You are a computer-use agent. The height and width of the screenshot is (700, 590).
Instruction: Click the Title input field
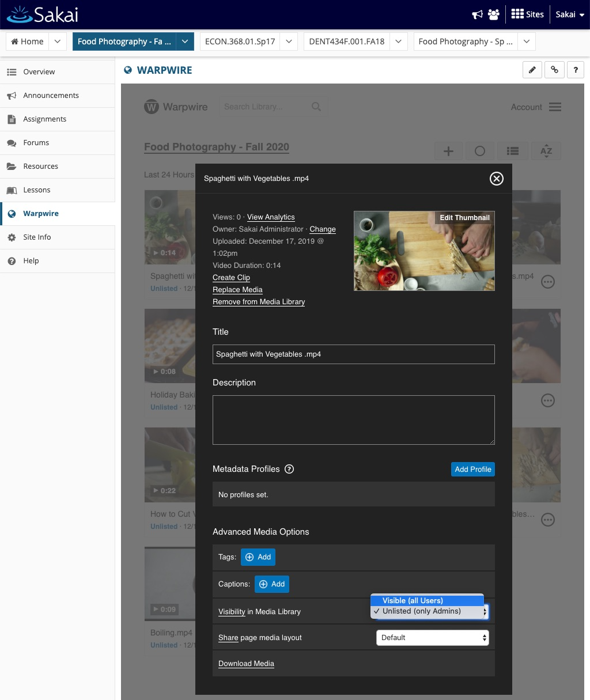354,354
